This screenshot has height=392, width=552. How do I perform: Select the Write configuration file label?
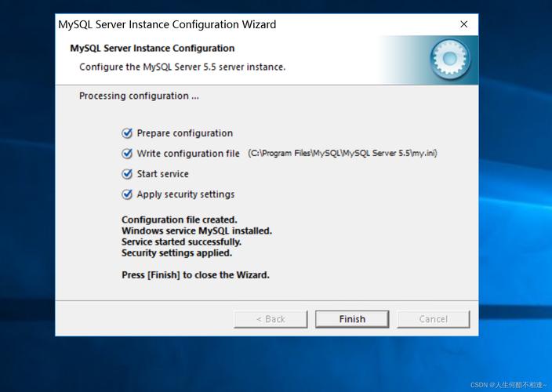pos(188,154)
